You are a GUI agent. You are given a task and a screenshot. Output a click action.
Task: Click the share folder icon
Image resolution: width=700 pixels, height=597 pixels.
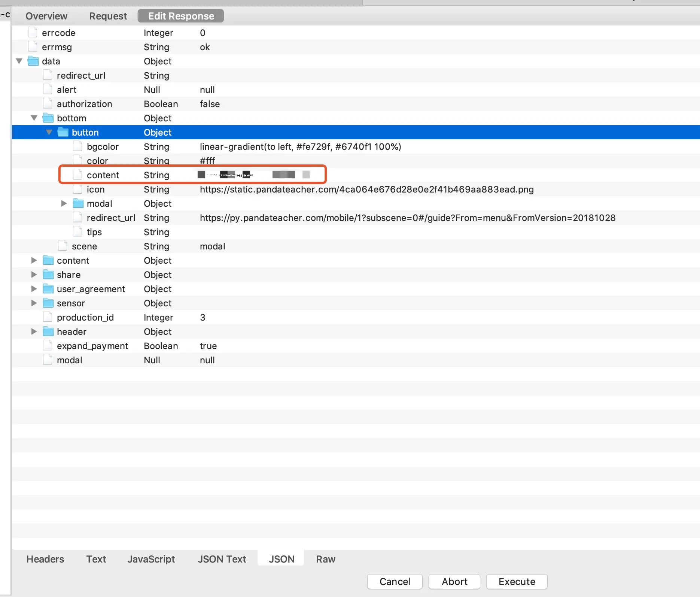[48, 275]
